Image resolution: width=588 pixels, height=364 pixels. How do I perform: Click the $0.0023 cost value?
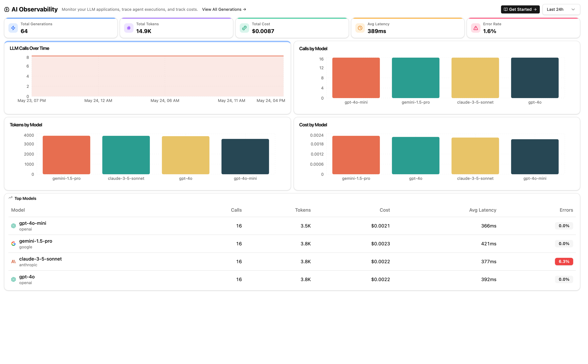(380, 244)
